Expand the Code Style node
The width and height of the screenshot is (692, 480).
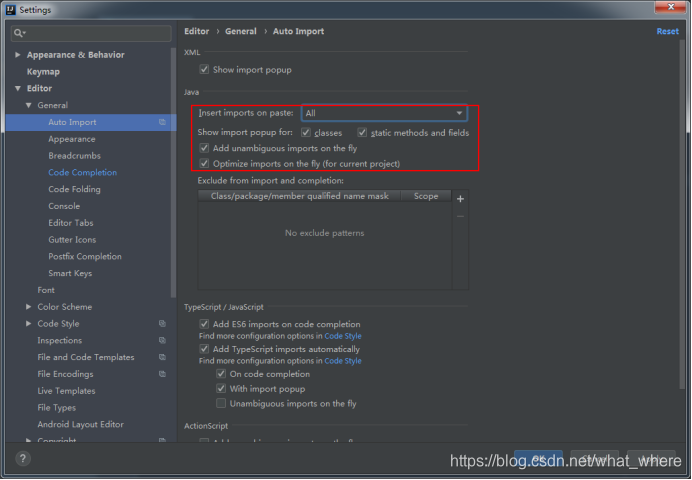29,323
